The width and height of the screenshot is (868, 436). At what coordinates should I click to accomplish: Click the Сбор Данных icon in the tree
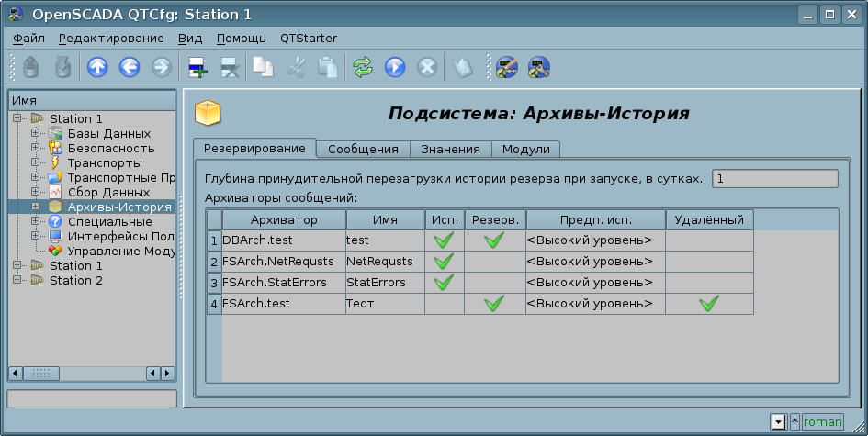tap(55, 193)
